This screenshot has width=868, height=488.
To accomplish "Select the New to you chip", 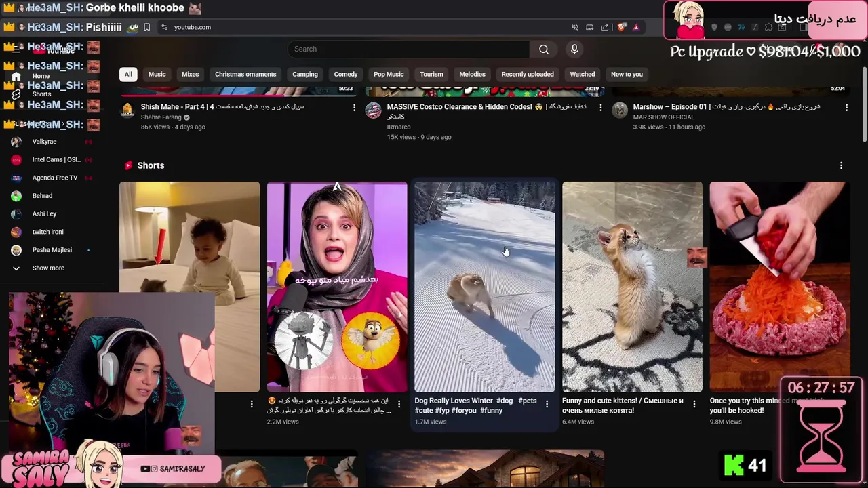I will coord(627,74).
